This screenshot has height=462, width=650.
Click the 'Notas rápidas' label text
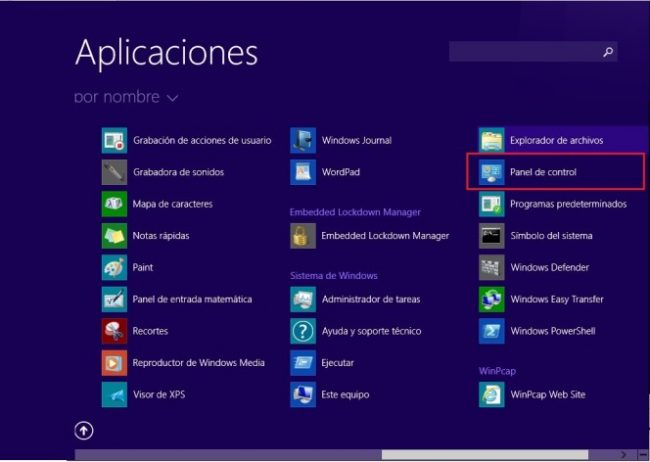click(x=161, y=236)
